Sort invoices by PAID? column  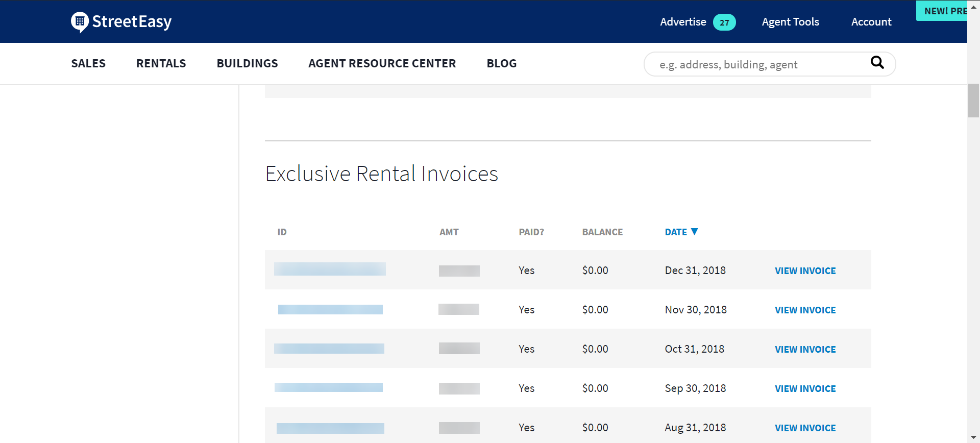point(531,232)
